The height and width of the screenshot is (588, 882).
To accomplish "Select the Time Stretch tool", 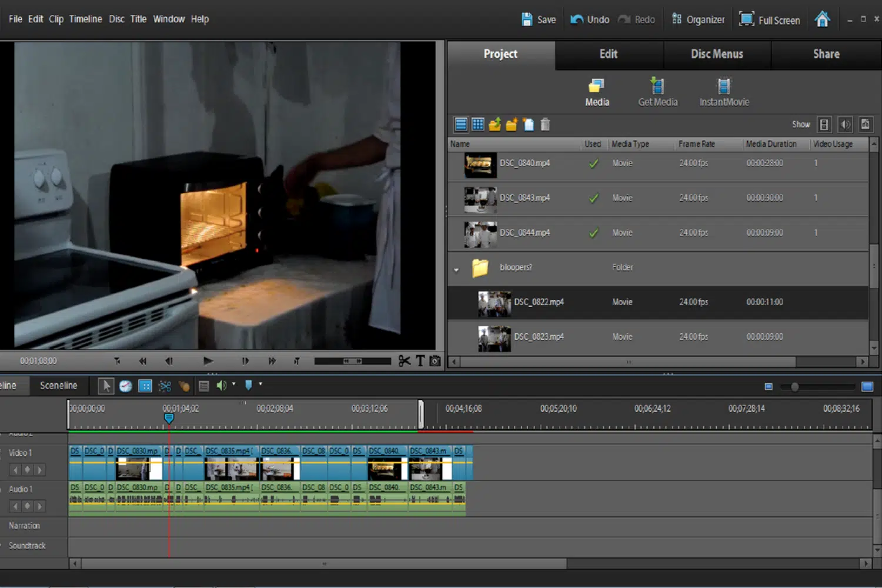I will click(x=125, y=386).
